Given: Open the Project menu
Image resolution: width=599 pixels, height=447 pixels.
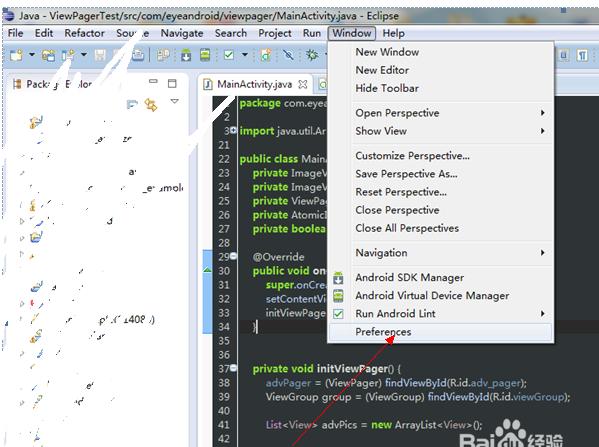Looking at the screenshot, I should (x=275, y=33).
